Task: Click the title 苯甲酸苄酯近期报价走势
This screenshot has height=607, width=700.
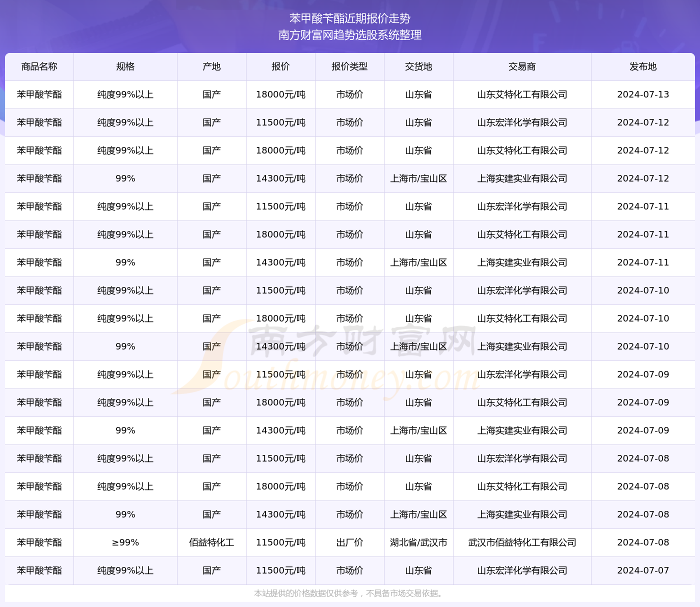Action: click(350, 18)
